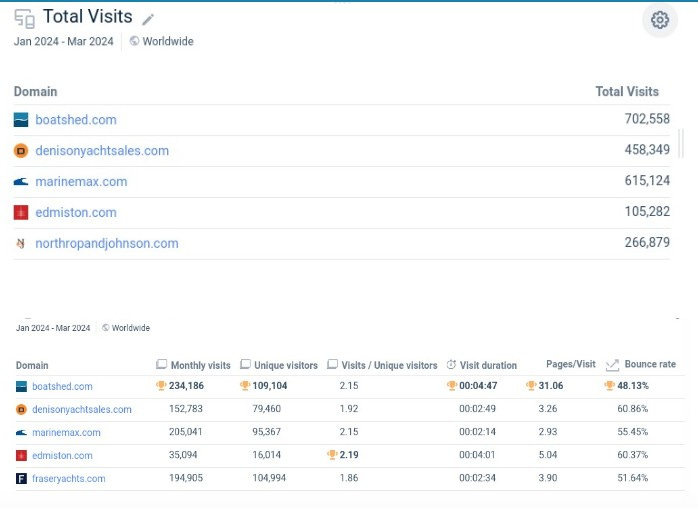Click the Visits / Unique visitors column icon

[x=333, y=365]
